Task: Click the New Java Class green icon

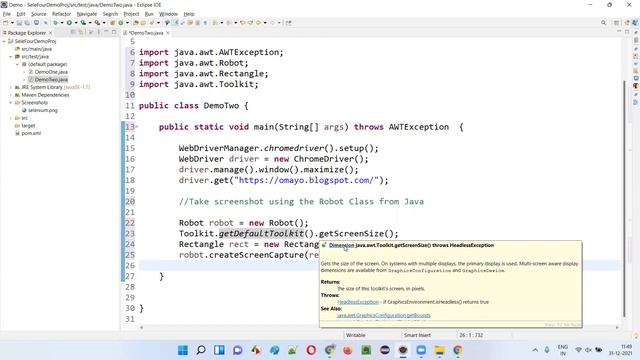Action: point(121,23)
